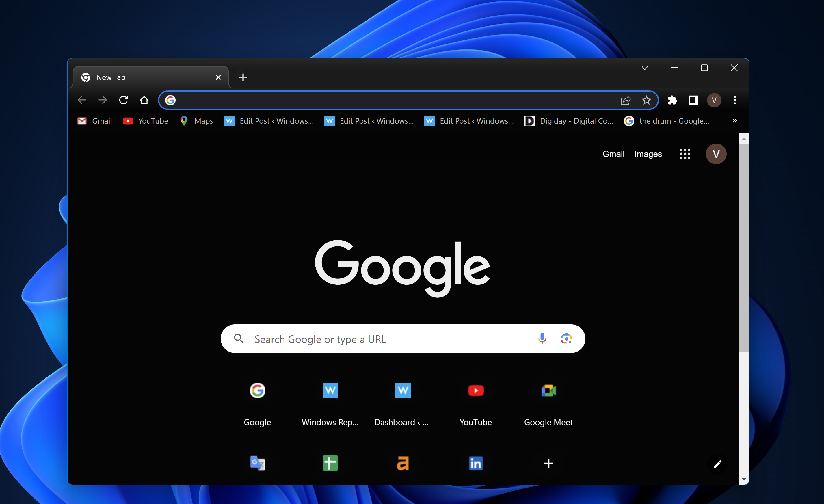
Task: Open the tab search chevron
Action: [645, 68]
